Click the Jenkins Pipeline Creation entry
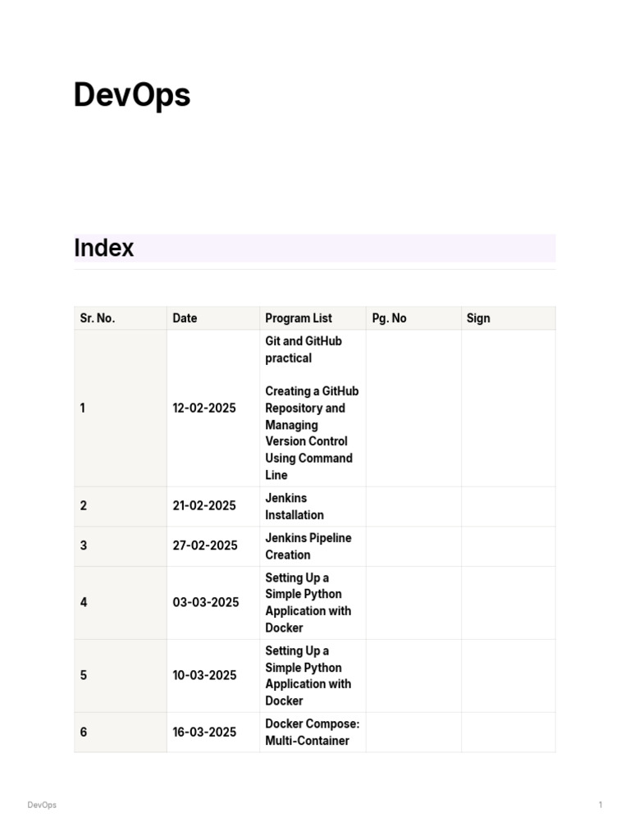Image resolution: width=630 pixels, height=840 pixels. 308,546
